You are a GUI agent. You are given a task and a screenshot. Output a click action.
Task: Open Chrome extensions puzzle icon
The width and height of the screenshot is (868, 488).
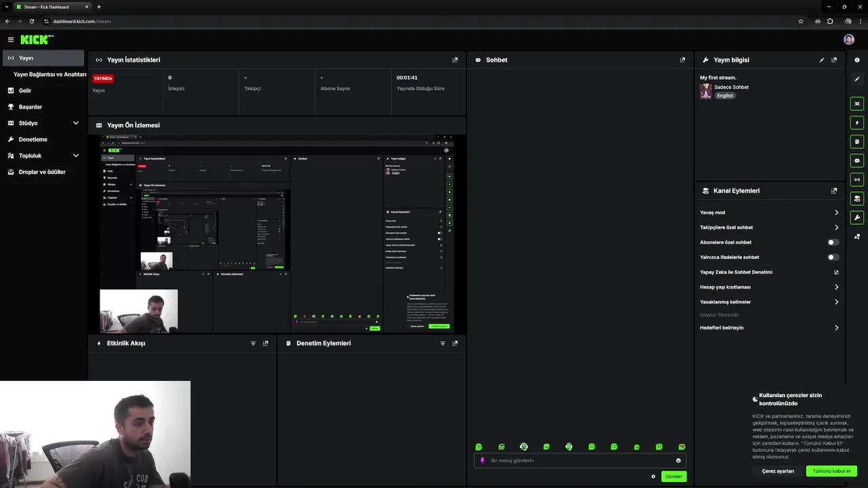[830, 21]
